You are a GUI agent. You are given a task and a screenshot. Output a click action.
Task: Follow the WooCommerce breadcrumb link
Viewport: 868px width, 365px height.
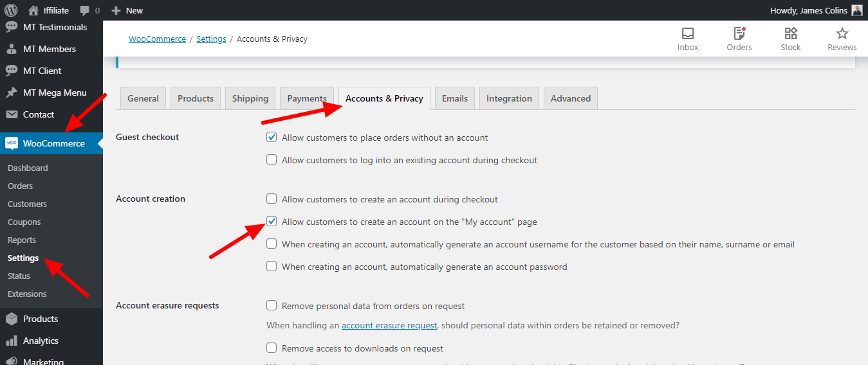[x=157, y=39]
